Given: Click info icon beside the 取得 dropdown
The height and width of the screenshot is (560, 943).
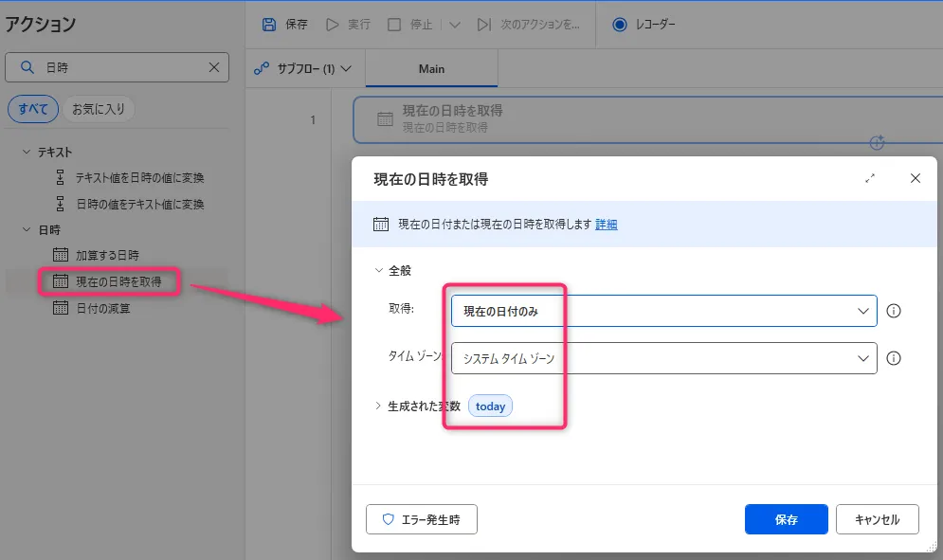Looking at the screenshot, I should [x=893, y=311].
